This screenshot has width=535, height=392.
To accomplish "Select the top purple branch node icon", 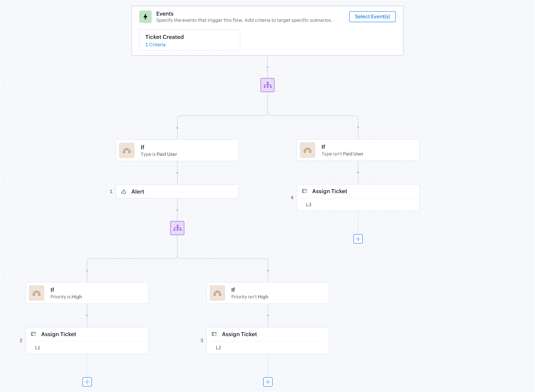I will click(x=267, y=85).
